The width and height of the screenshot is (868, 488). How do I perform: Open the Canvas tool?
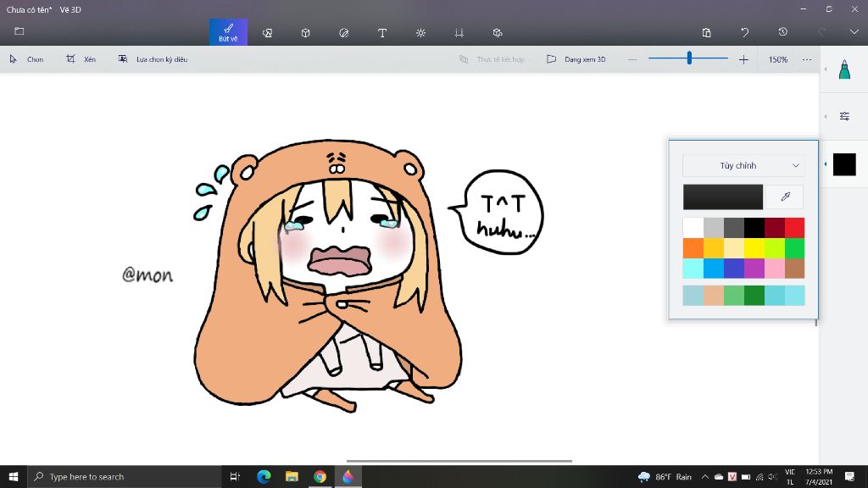click(459, 33)
